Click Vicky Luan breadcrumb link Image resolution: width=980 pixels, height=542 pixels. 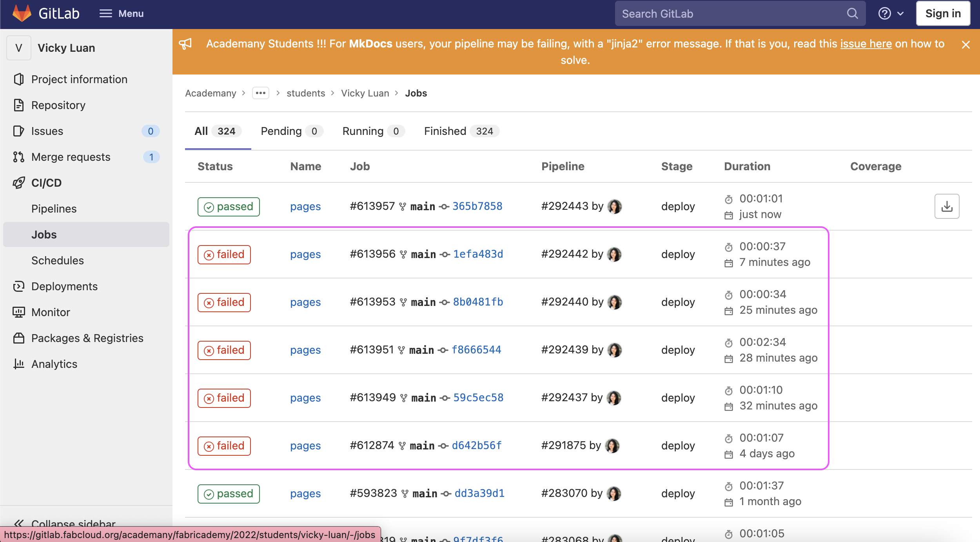click(x=365, y=93)
